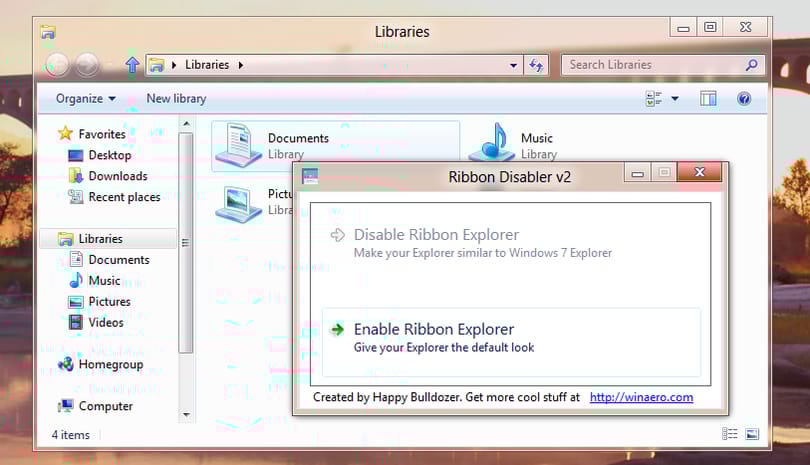Click the Documents icon in navigation tree

[76, 259]
